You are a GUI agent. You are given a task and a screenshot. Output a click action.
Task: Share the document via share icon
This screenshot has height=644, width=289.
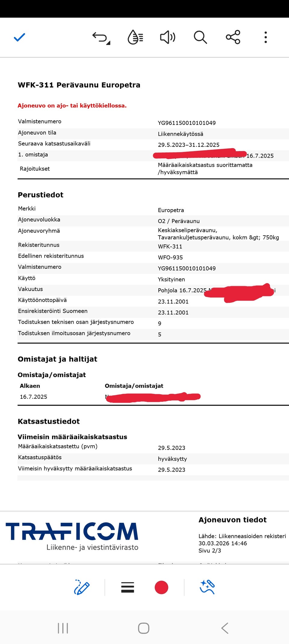click(x=233, y=37)
